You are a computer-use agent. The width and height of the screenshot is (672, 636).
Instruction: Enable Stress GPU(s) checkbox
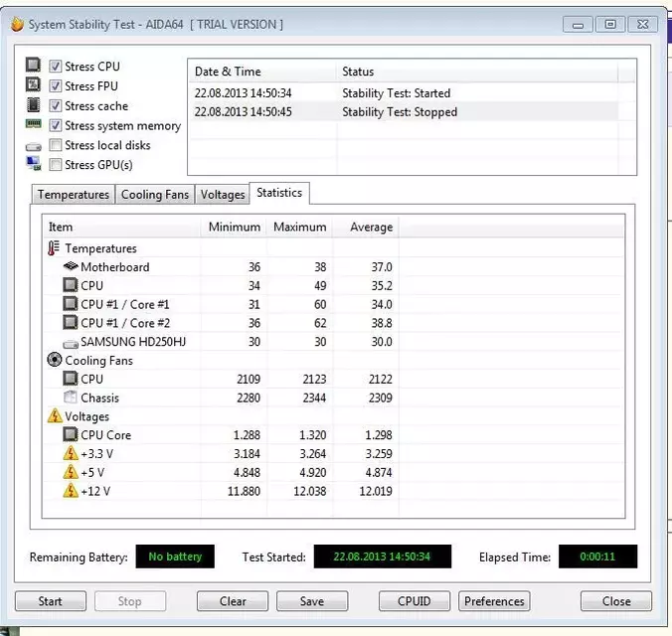tap(55, 165)
